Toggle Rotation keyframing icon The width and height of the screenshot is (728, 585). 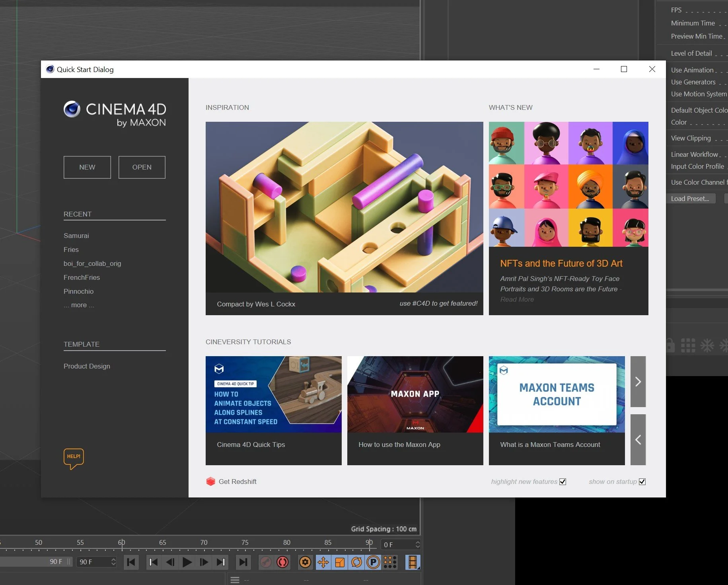tap(356, 562)
